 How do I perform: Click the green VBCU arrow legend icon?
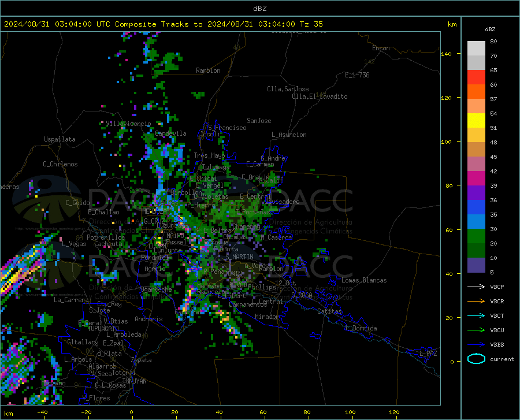tap(476, 330)
